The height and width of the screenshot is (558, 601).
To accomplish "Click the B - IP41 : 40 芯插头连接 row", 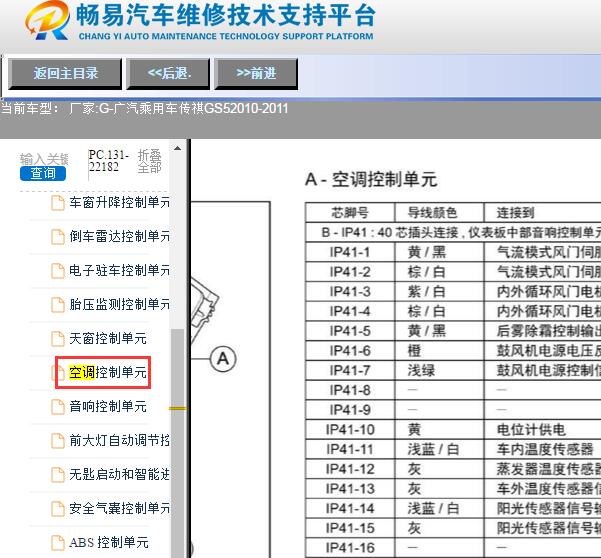I will point(453,232).
